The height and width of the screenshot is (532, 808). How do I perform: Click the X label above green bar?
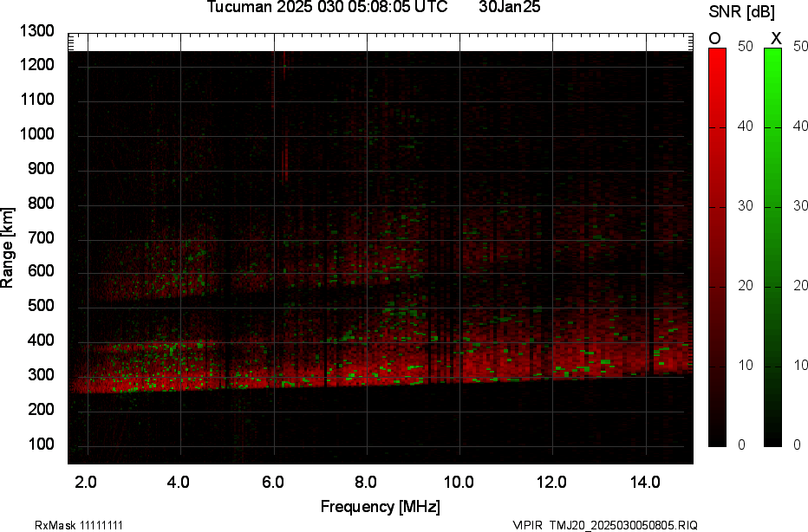[x=776, y=38]
